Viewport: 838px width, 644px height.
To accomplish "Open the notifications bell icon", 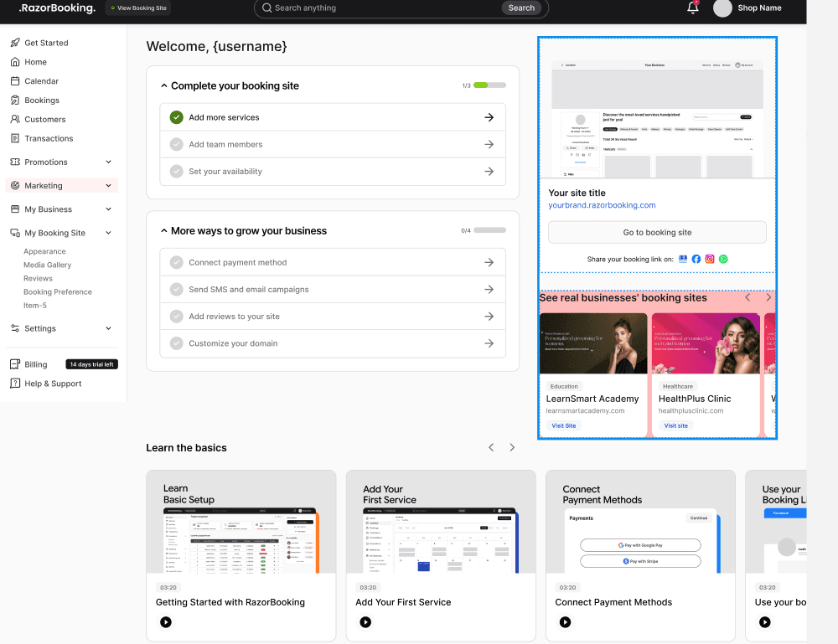I will [693, 8].
